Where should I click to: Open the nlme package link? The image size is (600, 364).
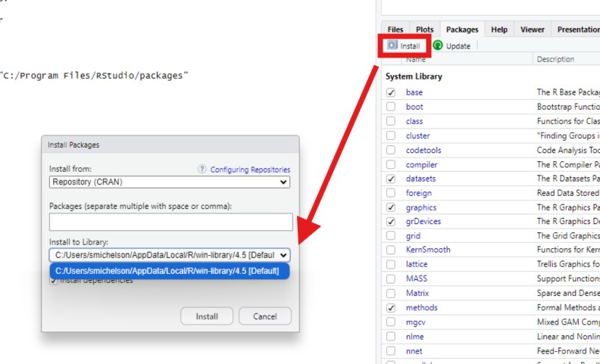415,337
